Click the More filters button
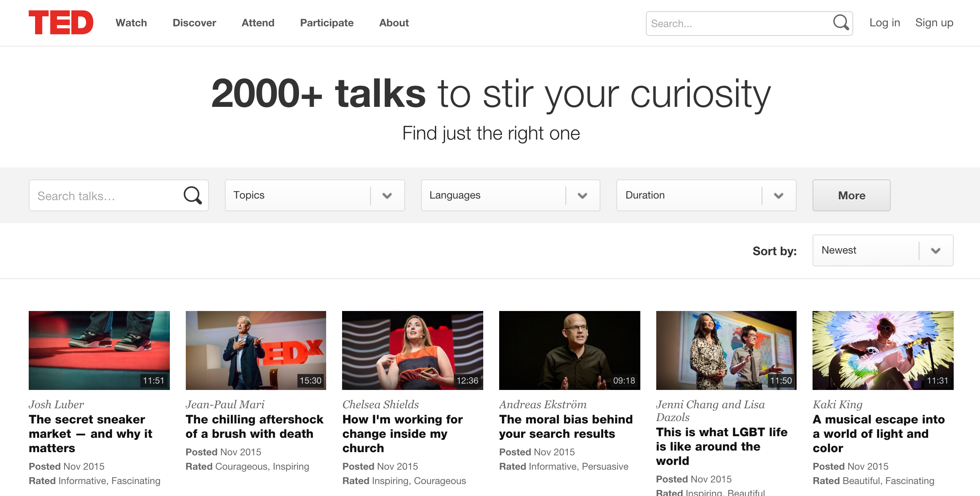Image resolution: width=980 pixels, height=496 pixels. point(851,195)
